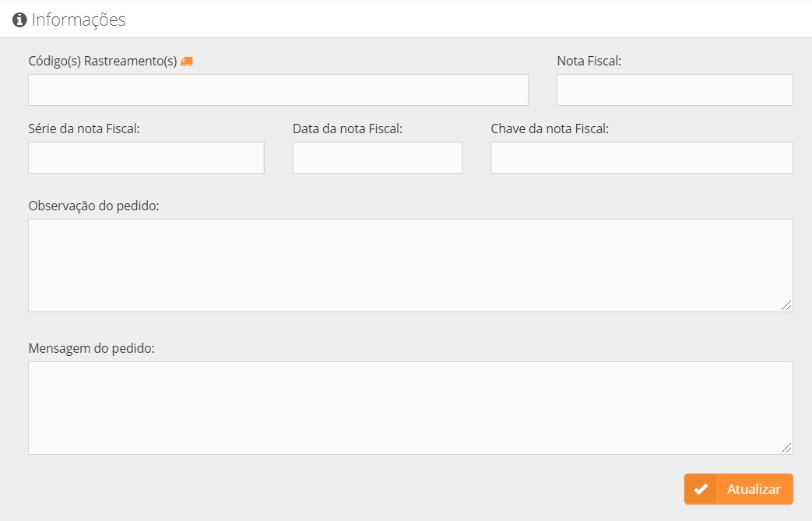This screenshot has height=521, width=812.
Task: Select the Série da nota Fiscal input
Action: pyautogui.click(x=146, y=157)
